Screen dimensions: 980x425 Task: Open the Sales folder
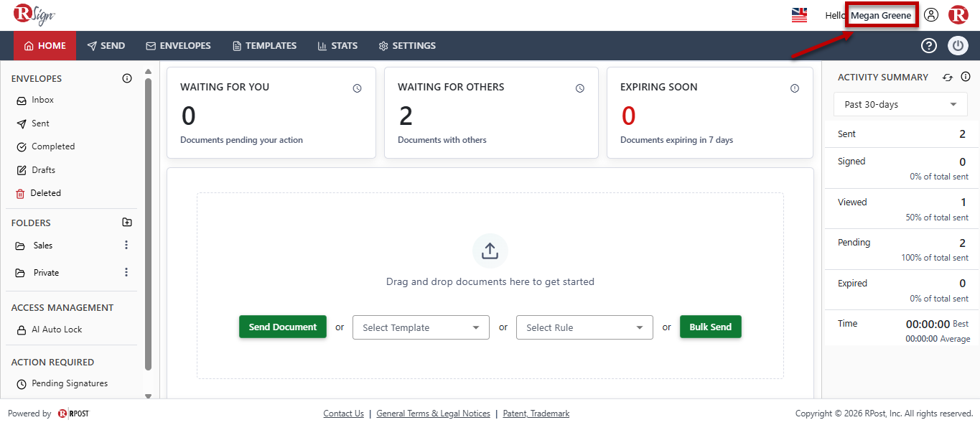34,246
